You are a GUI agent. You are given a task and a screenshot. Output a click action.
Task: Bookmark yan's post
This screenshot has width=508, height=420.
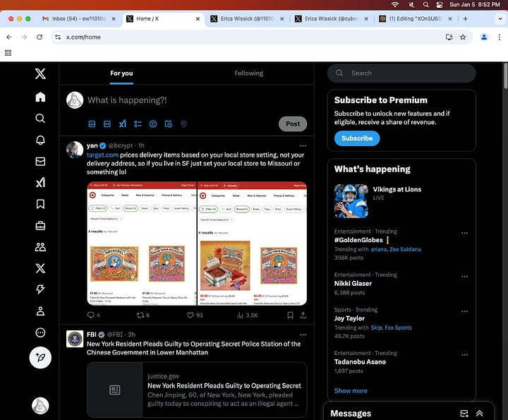coord(290,315)
